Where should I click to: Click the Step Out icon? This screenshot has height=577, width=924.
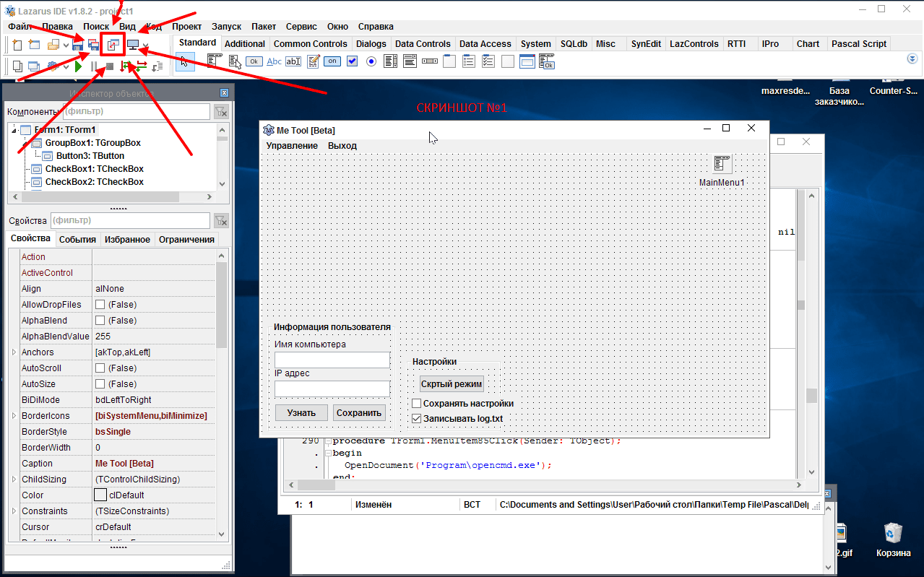tap(157, 66)
